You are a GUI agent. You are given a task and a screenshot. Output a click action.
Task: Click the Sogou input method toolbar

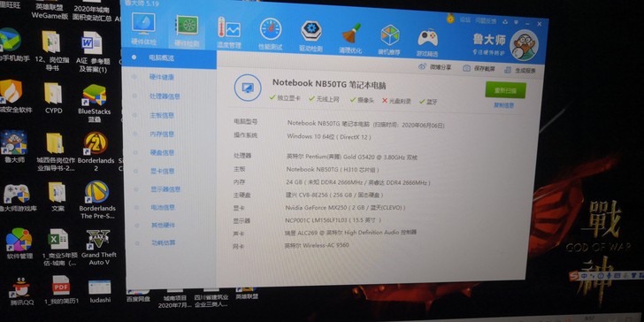click(x=606, y=276)
